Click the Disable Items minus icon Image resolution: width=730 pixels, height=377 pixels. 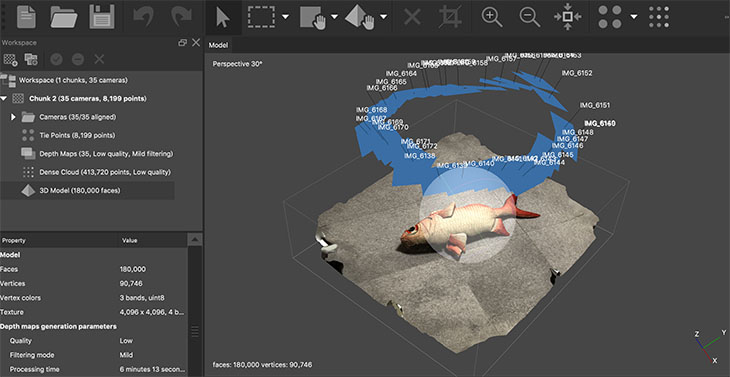pyautogui.click(x=78, y=59)
